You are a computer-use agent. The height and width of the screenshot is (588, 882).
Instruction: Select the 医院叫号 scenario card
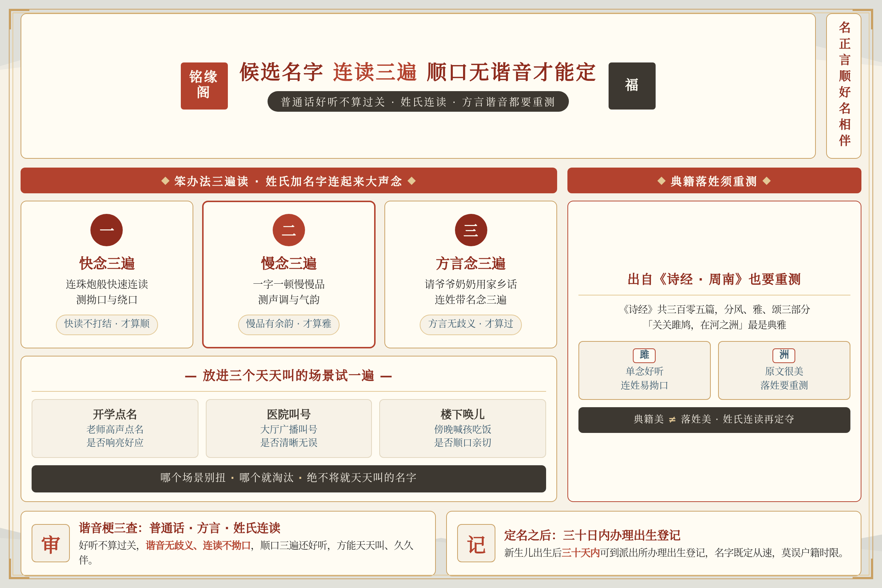(x=289, y=428)
